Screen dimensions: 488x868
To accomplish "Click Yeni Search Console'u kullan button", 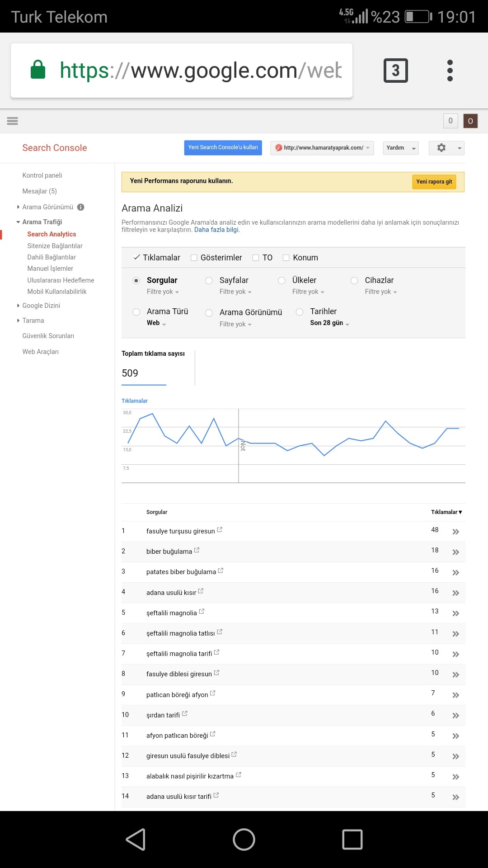I will [223, 148].
